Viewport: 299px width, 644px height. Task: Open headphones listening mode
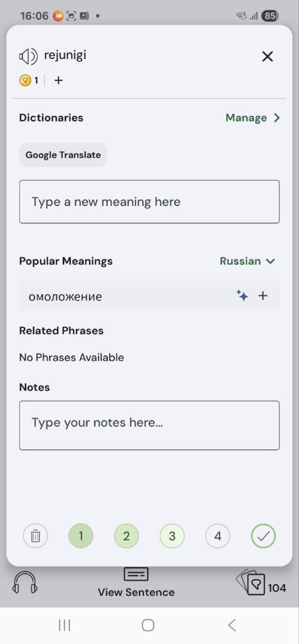25,582
